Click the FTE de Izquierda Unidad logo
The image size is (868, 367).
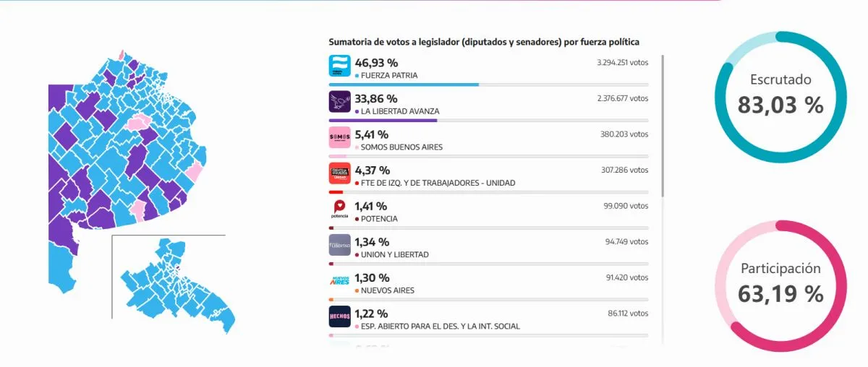[x=340, y=174]
